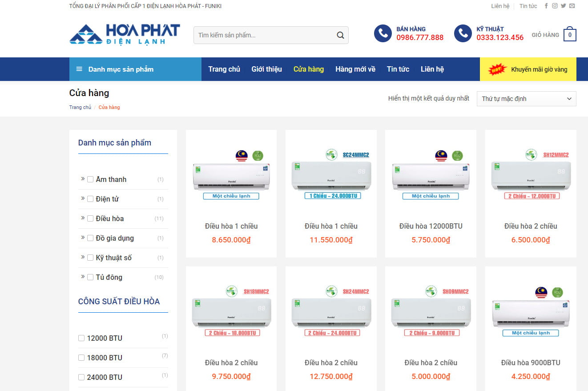Click the Facebook icon in the top bar

tap(546, 6)
